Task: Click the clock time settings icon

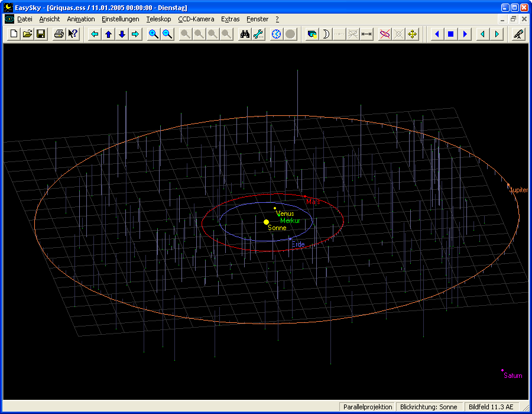Action: (277, 34)
